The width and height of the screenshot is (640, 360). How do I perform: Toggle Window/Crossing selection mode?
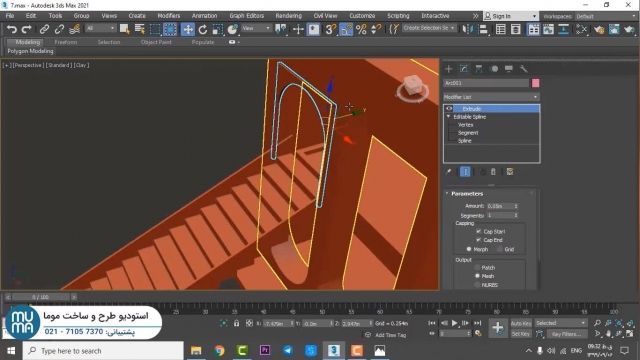170,29
